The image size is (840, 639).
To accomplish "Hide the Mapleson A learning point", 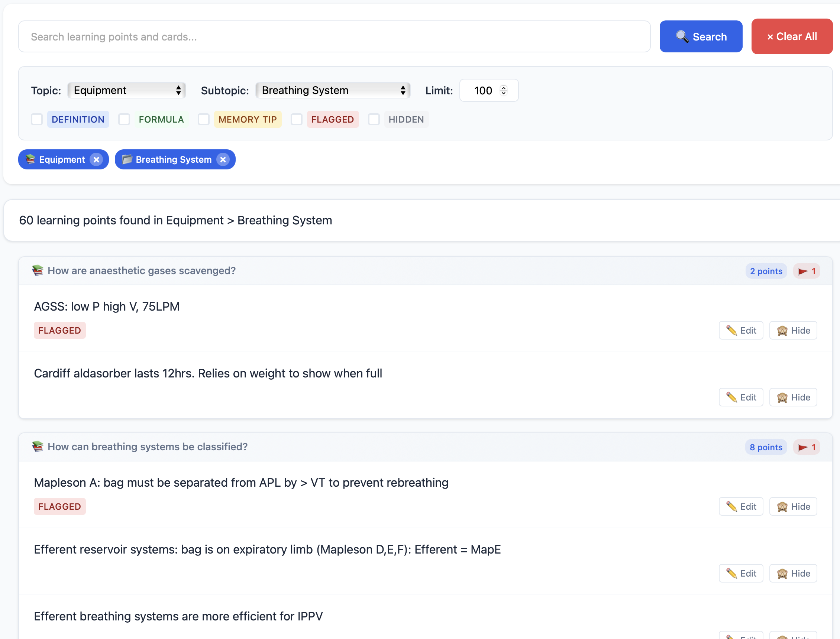I will 793,506.
